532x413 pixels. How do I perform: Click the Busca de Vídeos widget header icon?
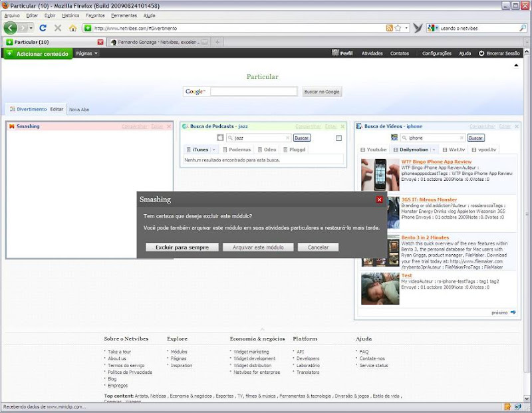(359, 126)
